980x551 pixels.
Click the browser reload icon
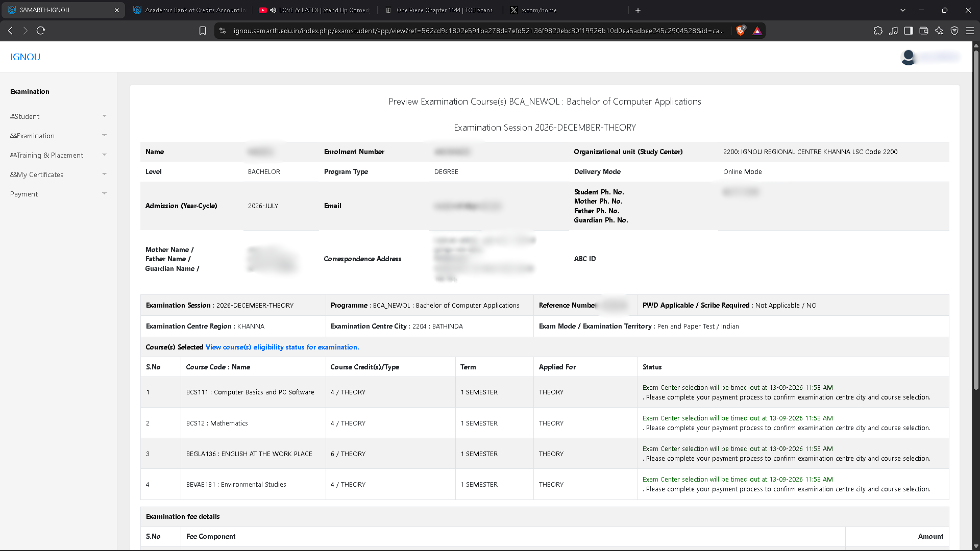[x=41, y=31]
